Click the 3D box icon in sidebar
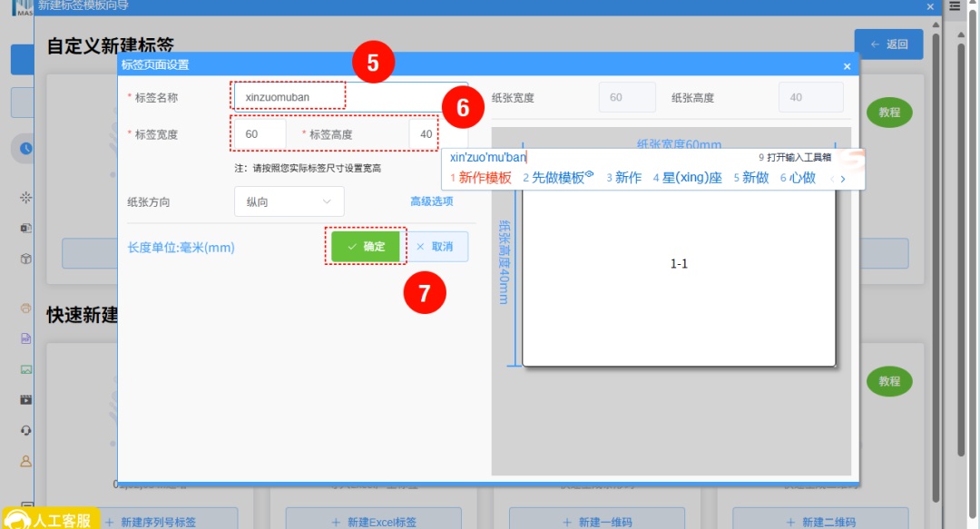This screenshot has height=529, width=980. coord(25,259)
